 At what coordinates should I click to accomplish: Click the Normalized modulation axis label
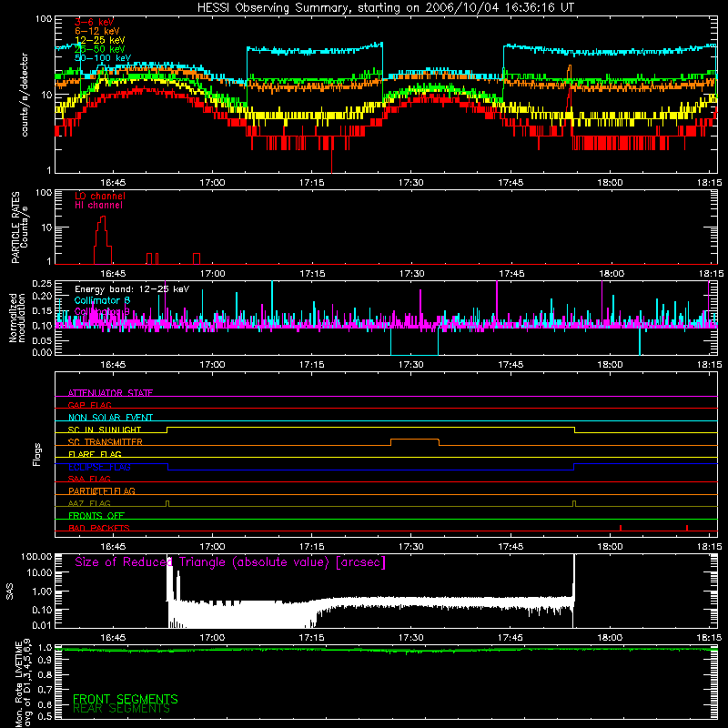17,318
